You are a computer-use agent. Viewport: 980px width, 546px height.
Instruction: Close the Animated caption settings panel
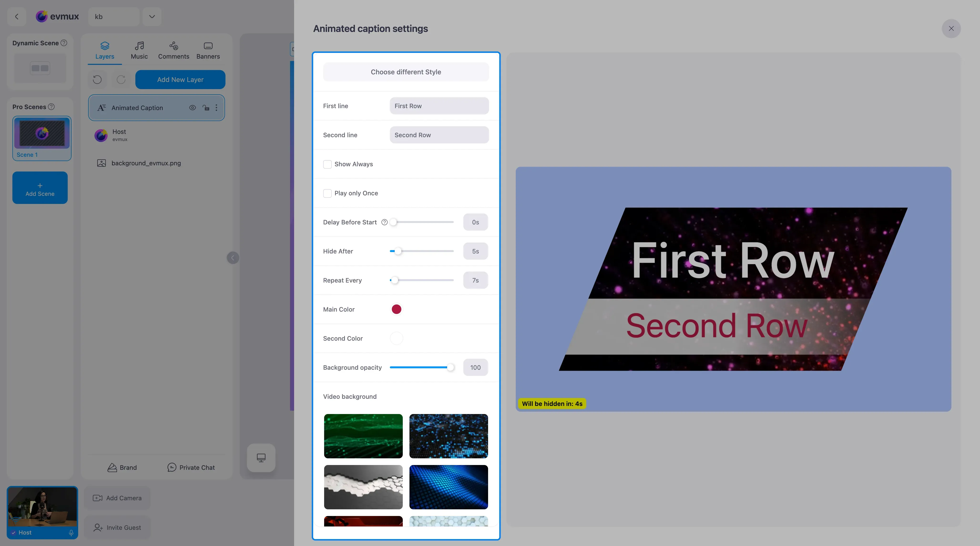pos(951,29)
